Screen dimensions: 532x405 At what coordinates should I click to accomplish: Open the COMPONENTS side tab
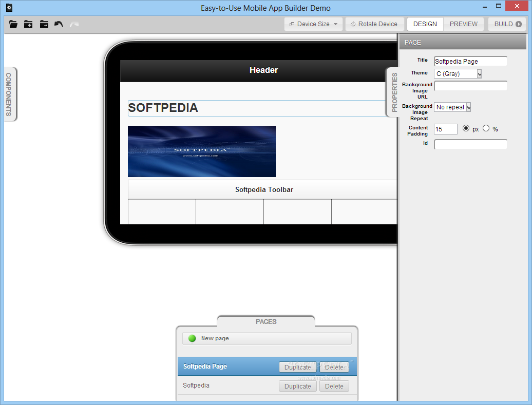coord(10,94)
